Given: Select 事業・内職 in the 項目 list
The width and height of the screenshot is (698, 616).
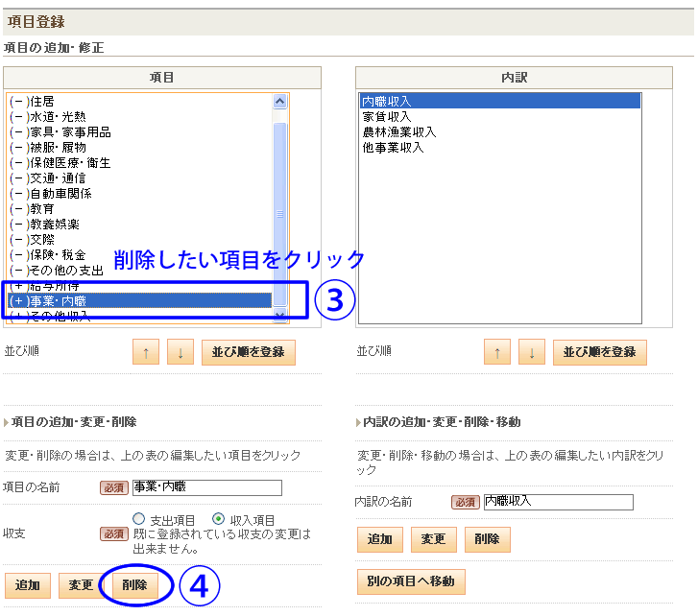Looking at the screenshot, I should [139, 301].
